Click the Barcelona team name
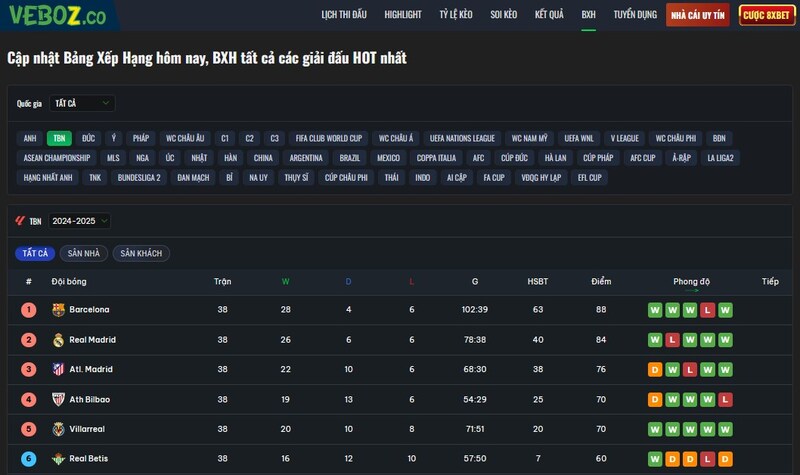The height and width of the screenshot is (475, 800). pyautogui.click(x=89, y=310)
